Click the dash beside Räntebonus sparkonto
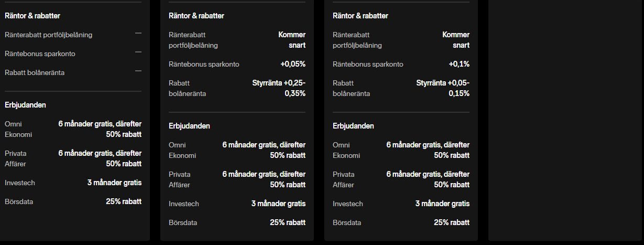 click(138, 52)
